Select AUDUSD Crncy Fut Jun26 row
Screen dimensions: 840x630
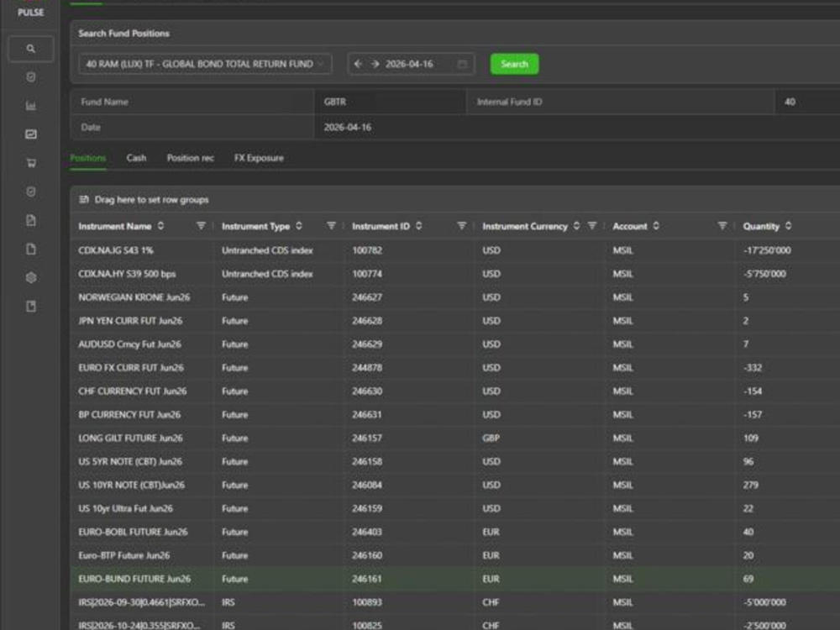point(454,344)
